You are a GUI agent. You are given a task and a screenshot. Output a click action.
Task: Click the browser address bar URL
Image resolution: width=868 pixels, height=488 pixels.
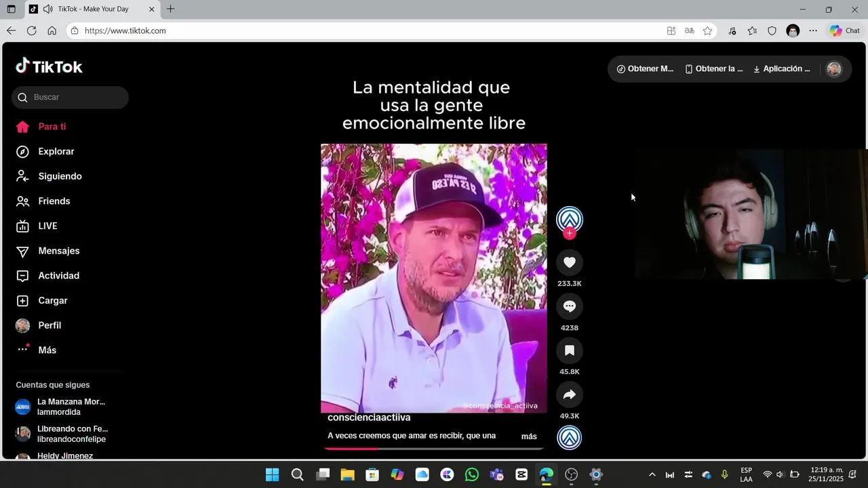[x=125, y=30]
